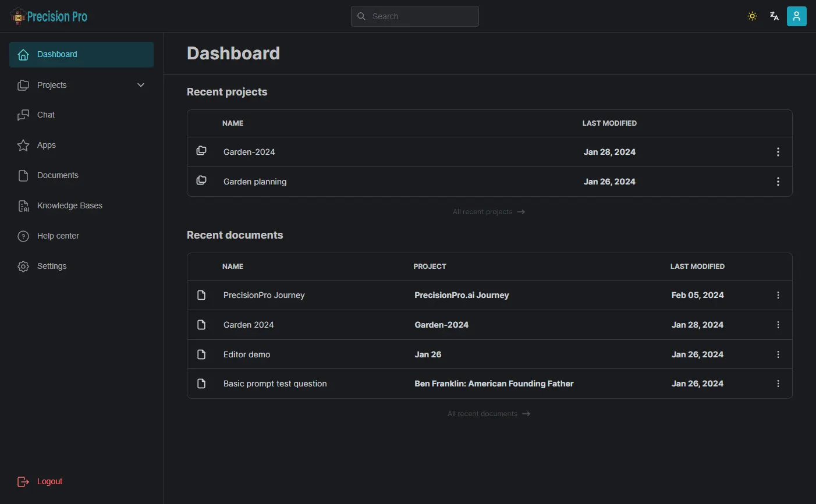
Task: Open the Help center page
Action: click(58, 236)
